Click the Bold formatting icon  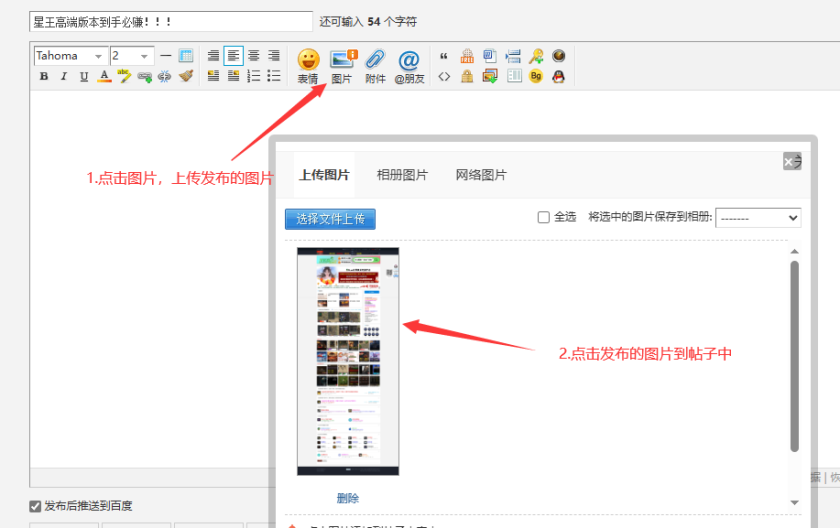tap(44, 76)
